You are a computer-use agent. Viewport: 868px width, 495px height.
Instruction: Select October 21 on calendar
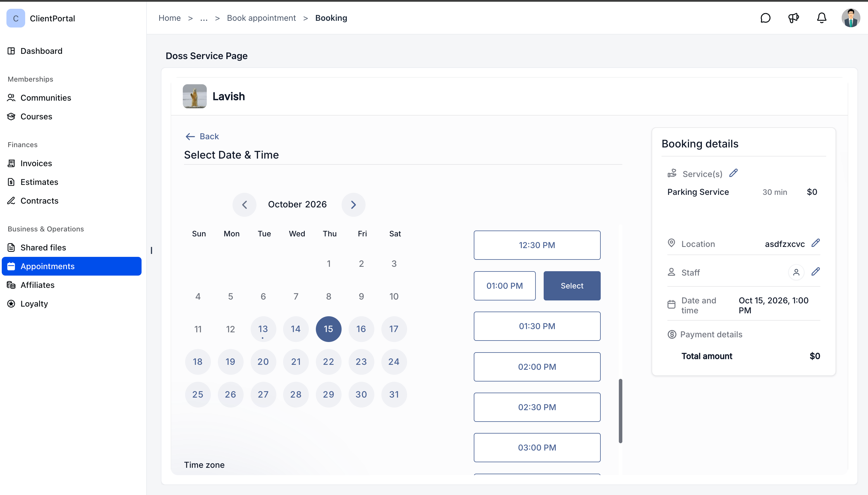296,362
